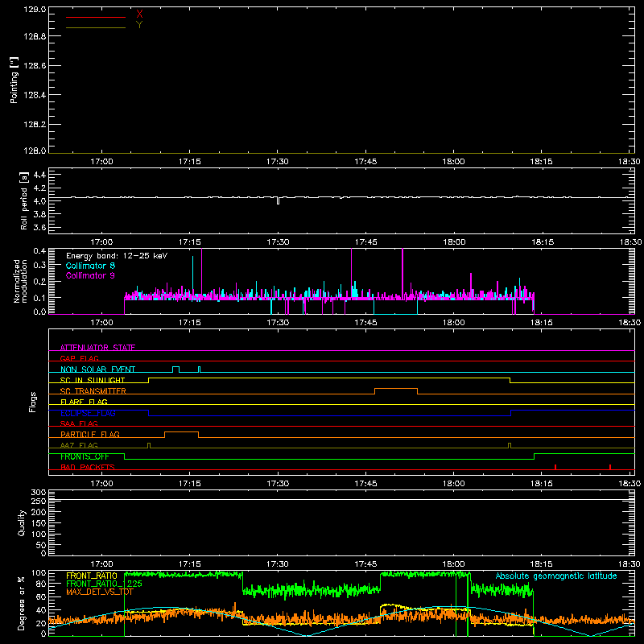
Task: Click the BAD_PACKETS flag label
Action: tap(88, 467)
